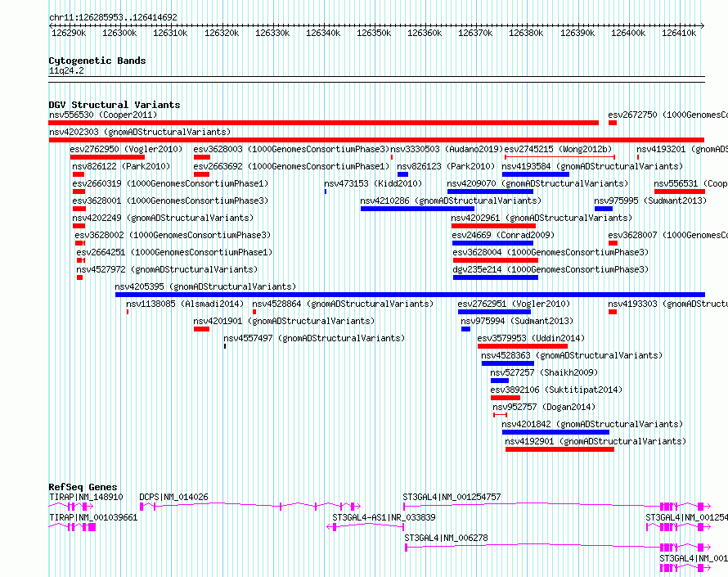This screenshot has width=728, height=577.
Task: Click nsv952757 (Dogan2014) variant label
Action: [x=544, y=407]
